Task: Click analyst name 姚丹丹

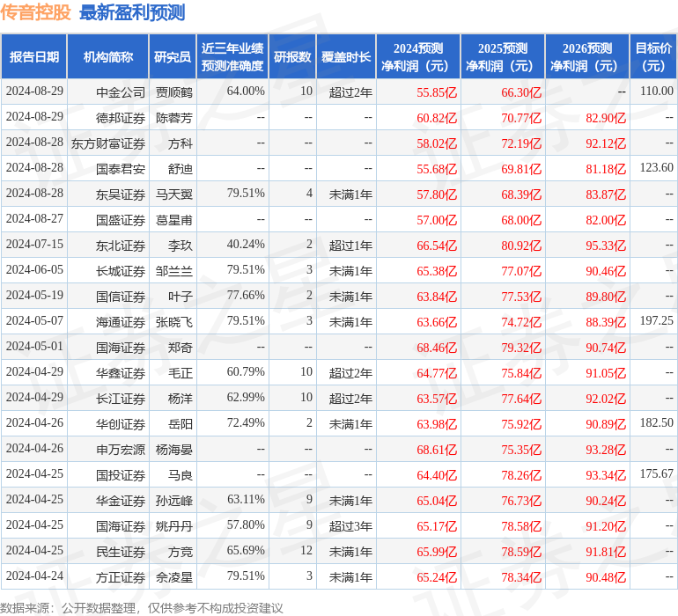Action: pos(173,525)
